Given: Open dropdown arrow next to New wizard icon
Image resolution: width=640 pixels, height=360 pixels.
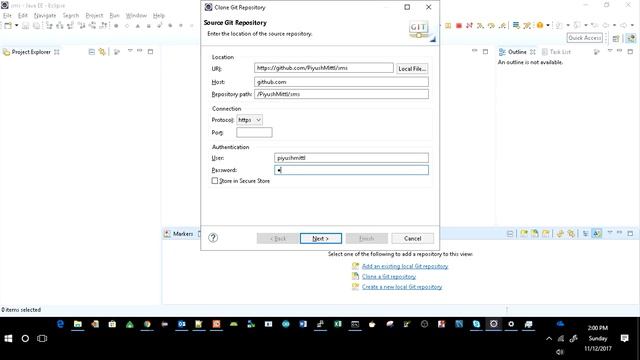Looking at the screenshot, I should (17, 26).
